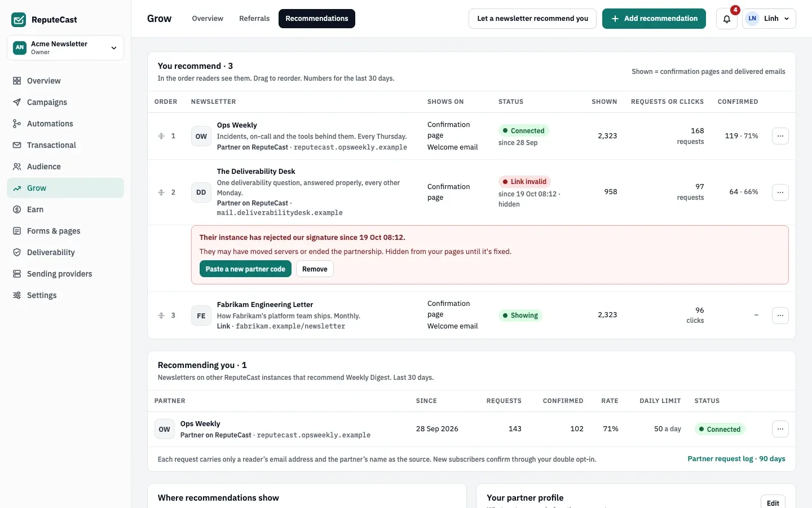
Task: Open the more-options menu for Fabrikam Engineering Letter
Action: tap(780, 316)
